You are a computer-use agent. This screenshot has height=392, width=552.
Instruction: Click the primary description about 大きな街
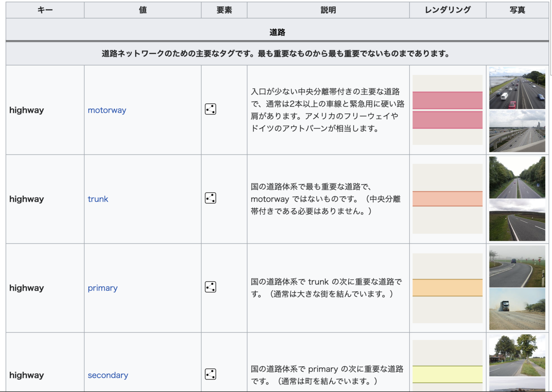click(x=326, y=287)
